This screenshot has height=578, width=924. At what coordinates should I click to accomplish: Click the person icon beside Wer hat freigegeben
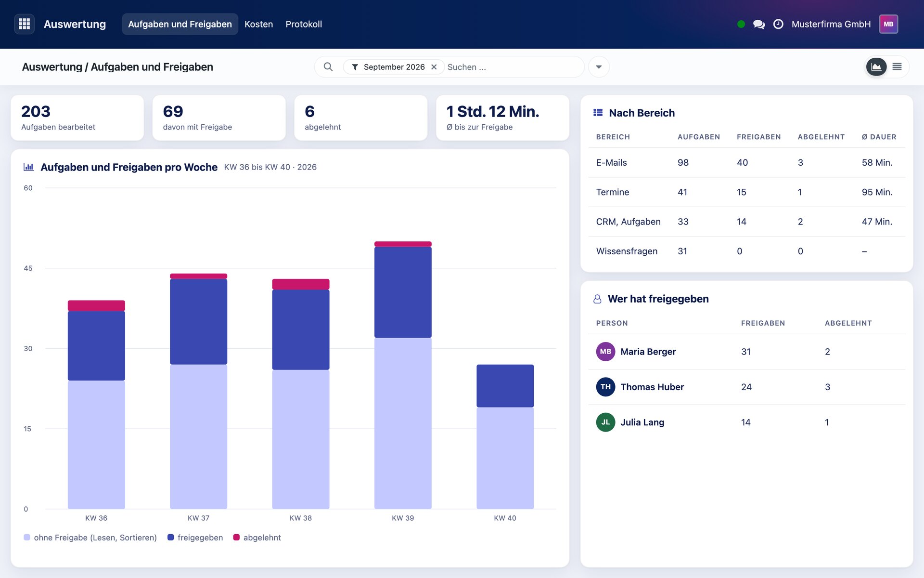597,299
